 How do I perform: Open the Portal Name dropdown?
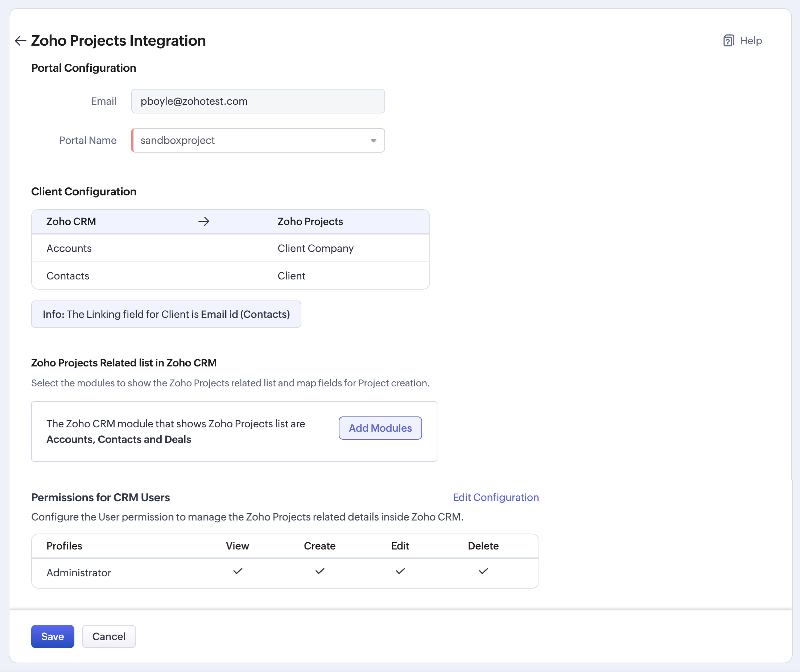tap(258, 141)
